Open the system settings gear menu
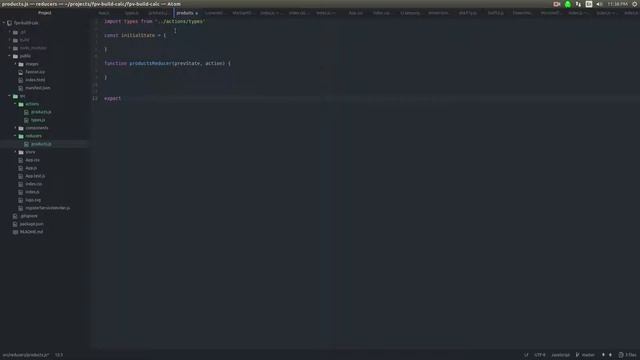640x360 pixels. (x=635, y=4)
